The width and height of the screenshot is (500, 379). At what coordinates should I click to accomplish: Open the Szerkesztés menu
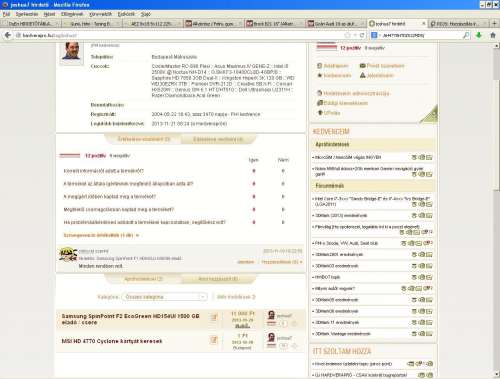coord(27,14)
